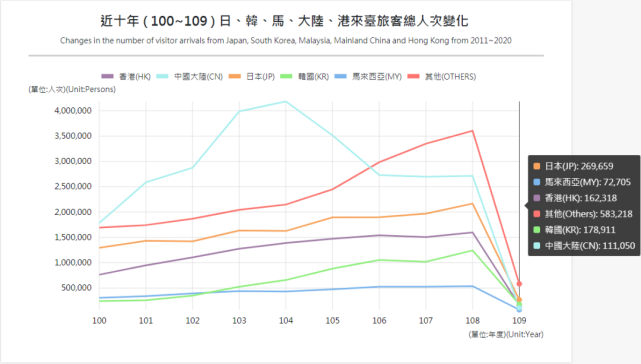The image size is (641, 364).
Task: Click the (Unit:Persons) y-axis unit label
Action: [x=72, y=89]
